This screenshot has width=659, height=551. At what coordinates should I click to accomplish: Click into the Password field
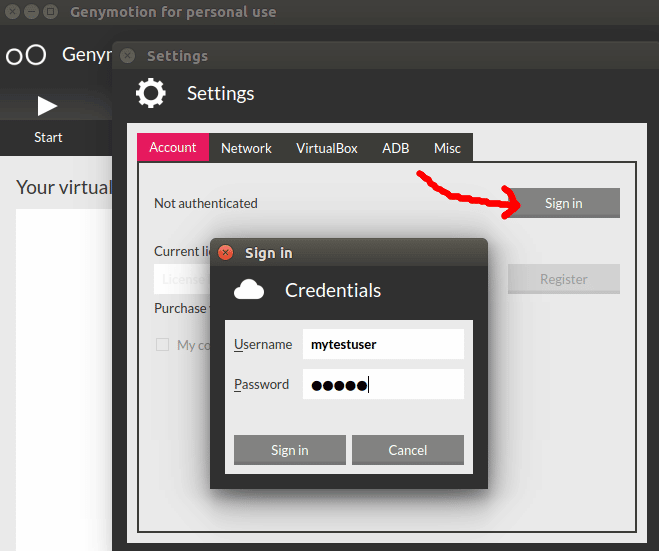383,384
